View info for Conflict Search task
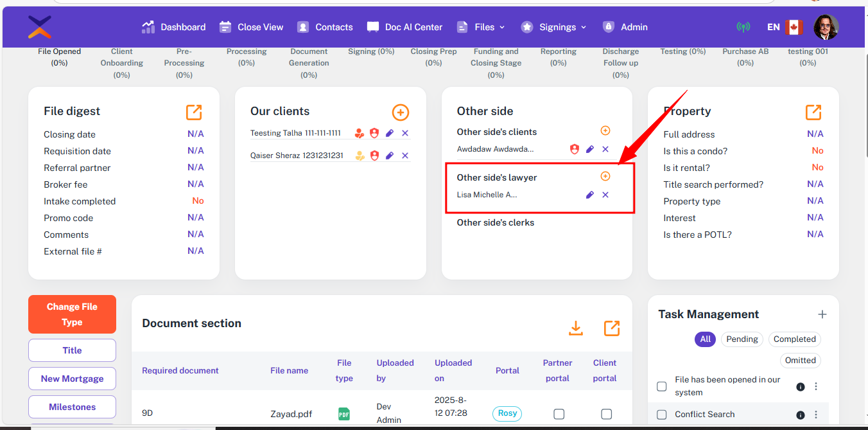 pos(801,415)
